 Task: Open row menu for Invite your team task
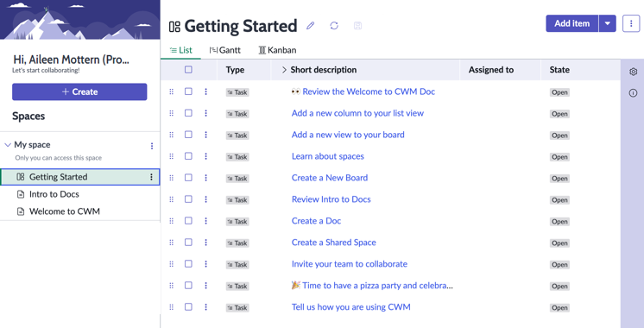pos(205,264)
